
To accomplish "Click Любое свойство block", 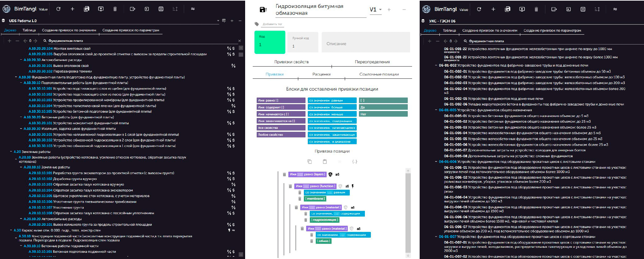I will (281, 134).
